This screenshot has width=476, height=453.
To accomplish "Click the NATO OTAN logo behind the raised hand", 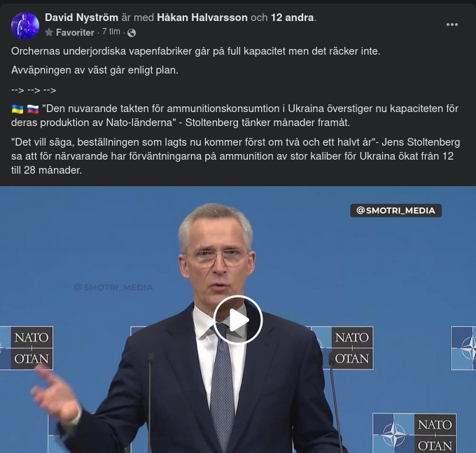I will coord(27,348).
